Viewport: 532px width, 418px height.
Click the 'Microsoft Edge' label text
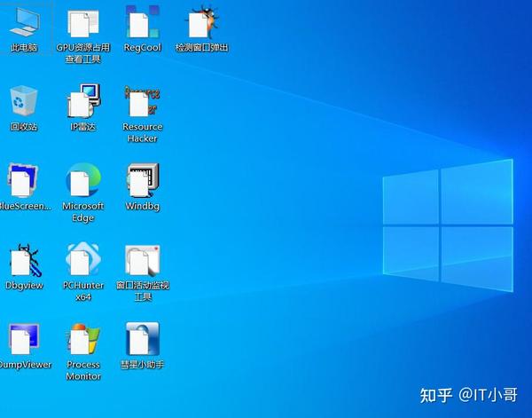pos(83,212)
